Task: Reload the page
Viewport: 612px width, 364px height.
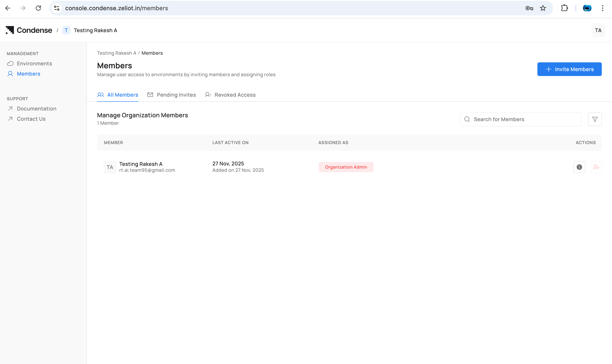Action: coord(38,8)
